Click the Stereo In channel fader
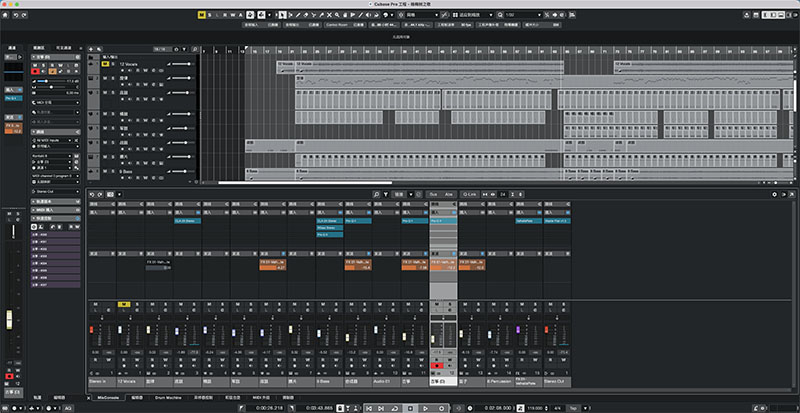Image resolution: width=800 pixels, height=413 pixels. pyautogui.click(x=92, y=330)
